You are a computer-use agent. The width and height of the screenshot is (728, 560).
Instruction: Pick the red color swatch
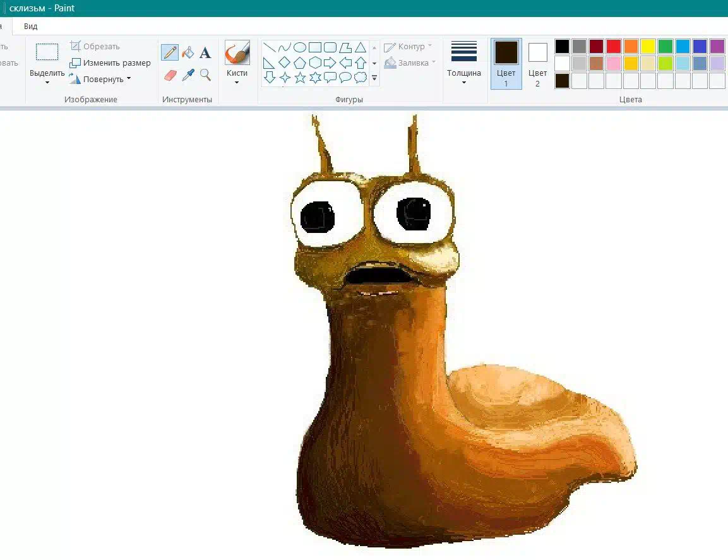coord(613,47)
